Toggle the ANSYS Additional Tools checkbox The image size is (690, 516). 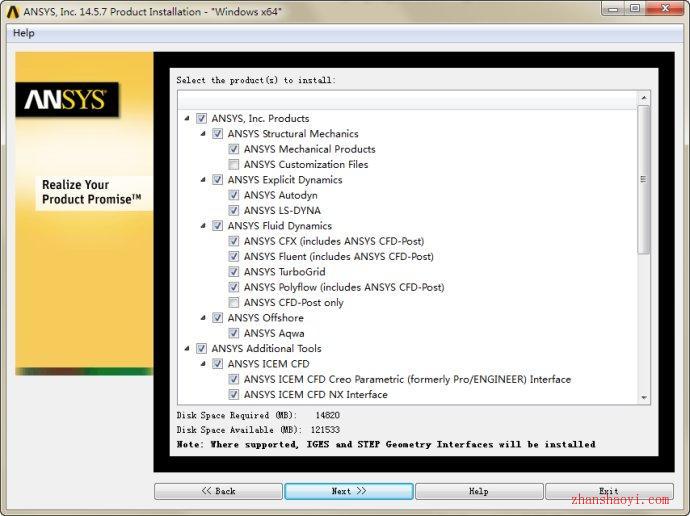201,349
